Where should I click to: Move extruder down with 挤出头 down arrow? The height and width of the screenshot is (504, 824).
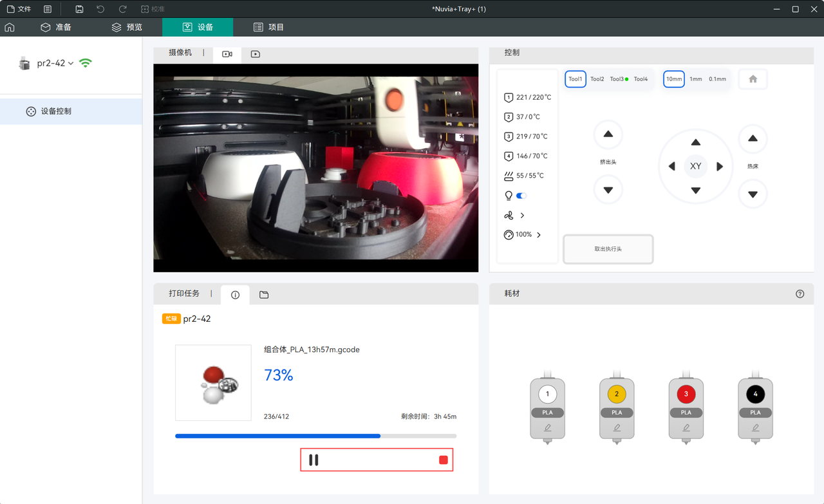(608, 190)
